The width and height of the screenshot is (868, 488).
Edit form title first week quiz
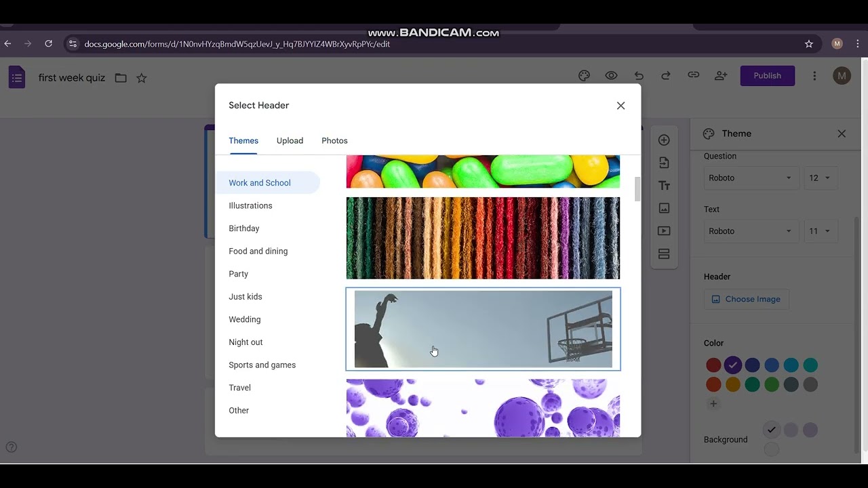pos(72,78)
